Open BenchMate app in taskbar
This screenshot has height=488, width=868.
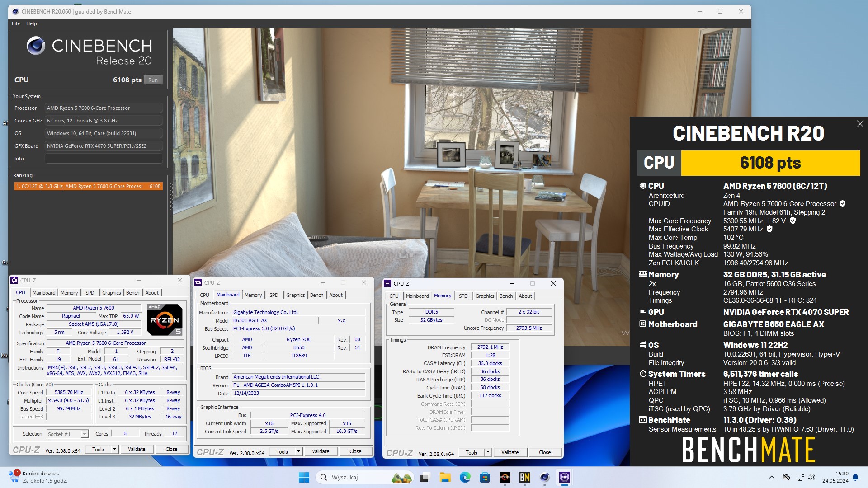pos(524,477)
